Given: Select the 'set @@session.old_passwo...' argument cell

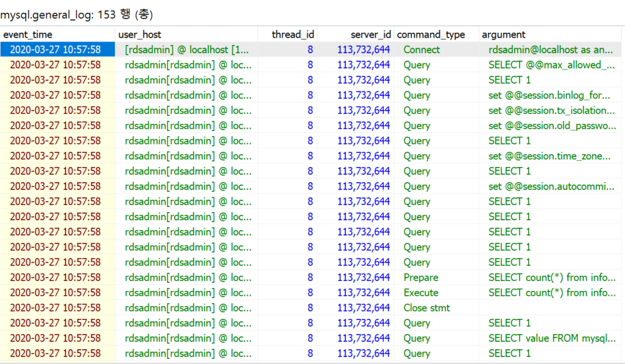Looking at the screenshot, I should (551, 126).
